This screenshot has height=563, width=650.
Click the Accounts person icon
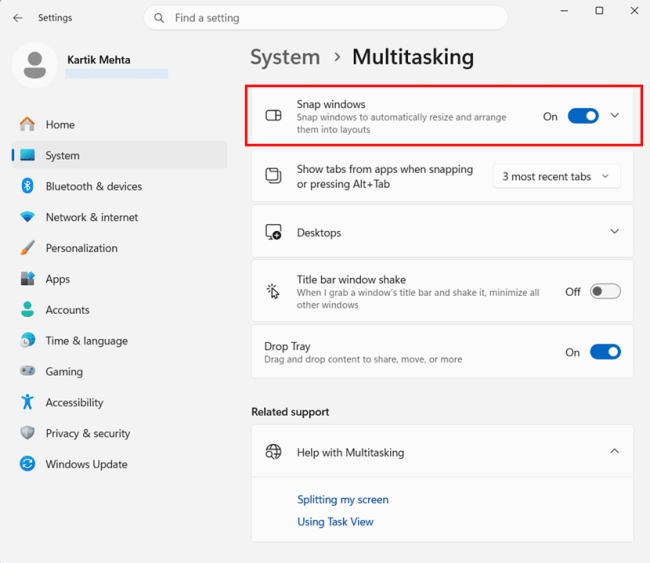click(x=27, y=310)
